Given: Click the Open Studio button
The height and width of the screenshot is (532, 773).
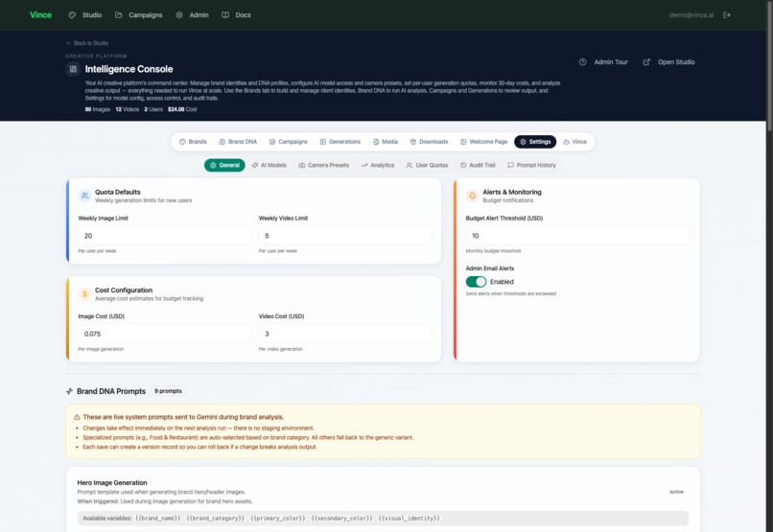Looking at the screenshot, I should pos(669,62).
